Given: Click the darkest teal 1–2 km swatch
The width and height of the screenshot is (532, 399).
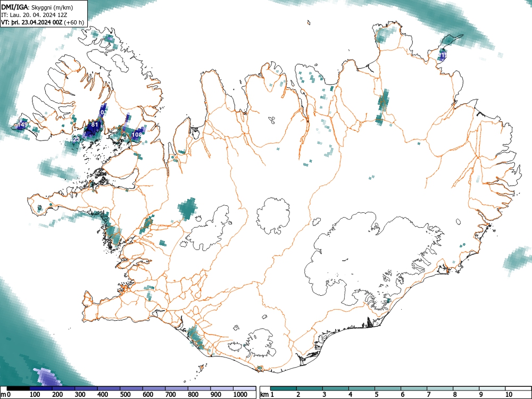Looking at the screenshot, I should (x=284, y=388).
